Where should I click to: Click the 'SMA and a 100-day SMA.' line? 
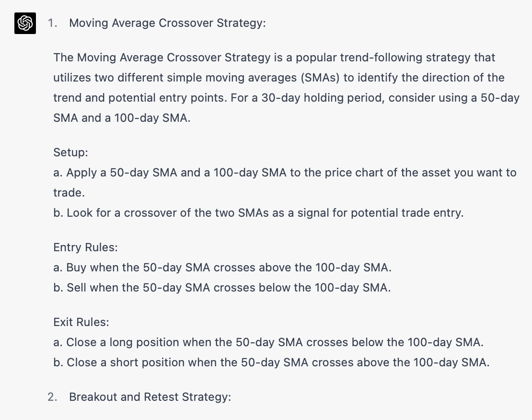pos(122,118)
